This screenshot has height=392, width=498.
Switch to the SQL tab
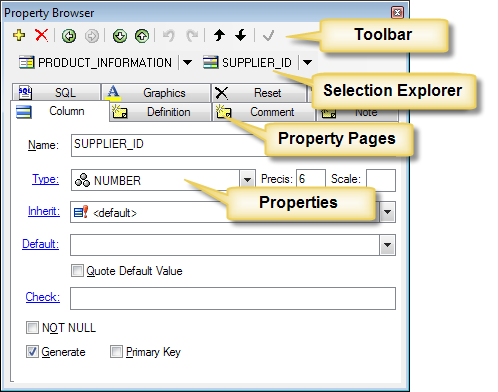[x=56, y=93]
